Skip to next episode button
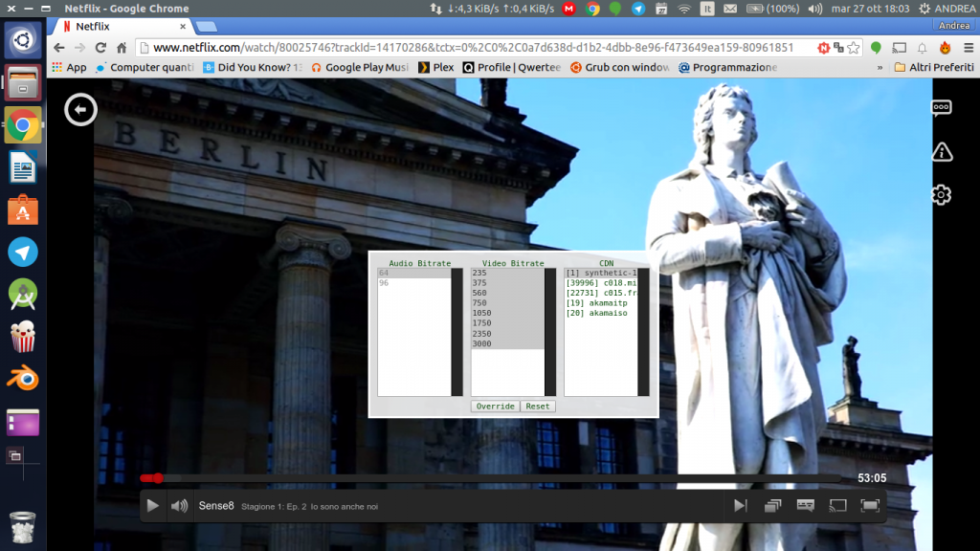980x551 pixels. [740, 505]
